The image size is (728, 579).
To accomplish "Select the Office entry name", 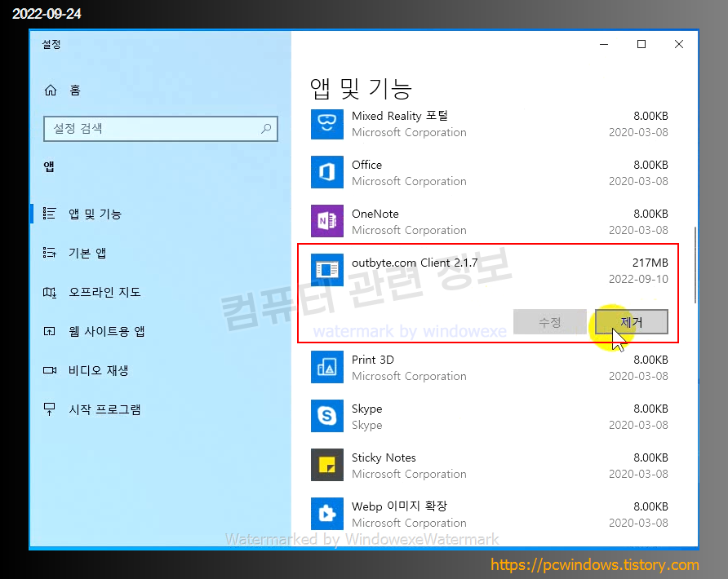I will [x=366, y=165].
